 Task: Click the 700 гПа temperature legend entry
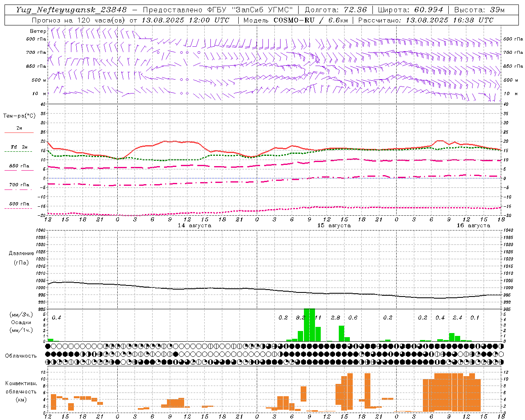pyautogui.click(x=19, y=185)
